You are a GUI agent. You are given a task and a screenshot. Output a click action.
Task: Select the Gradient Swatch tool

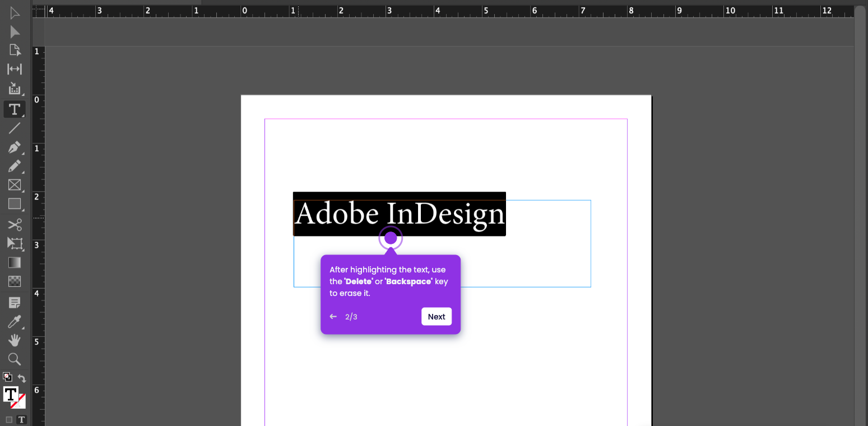point(15,262)
